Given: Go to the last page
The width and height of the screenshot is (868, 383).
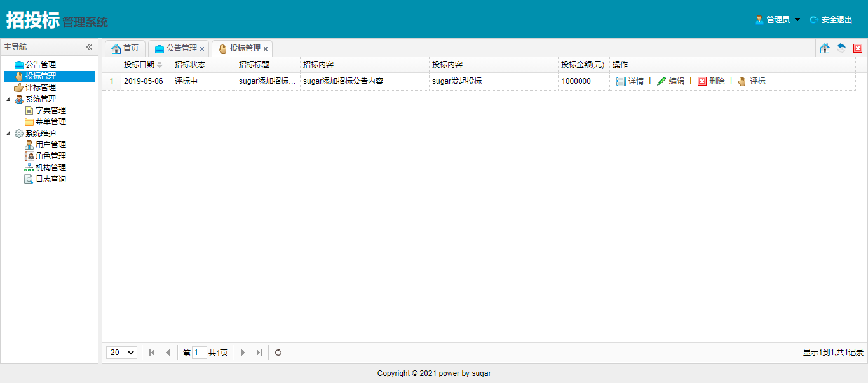Looking at the screenshot, I should pos(259,353).
